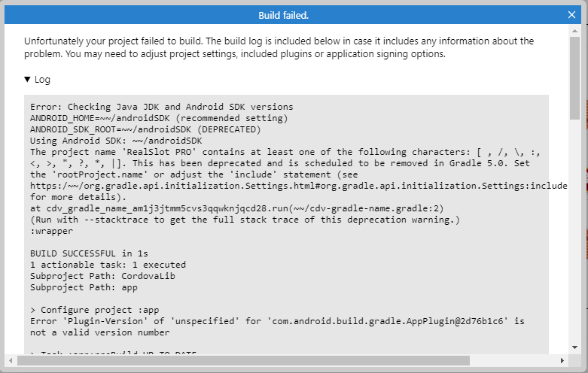The height and width of the screenshot is (373, 588).
Task: Click the BUILD SUCCESSFUL in 1s line
Action: click(90, 253)
